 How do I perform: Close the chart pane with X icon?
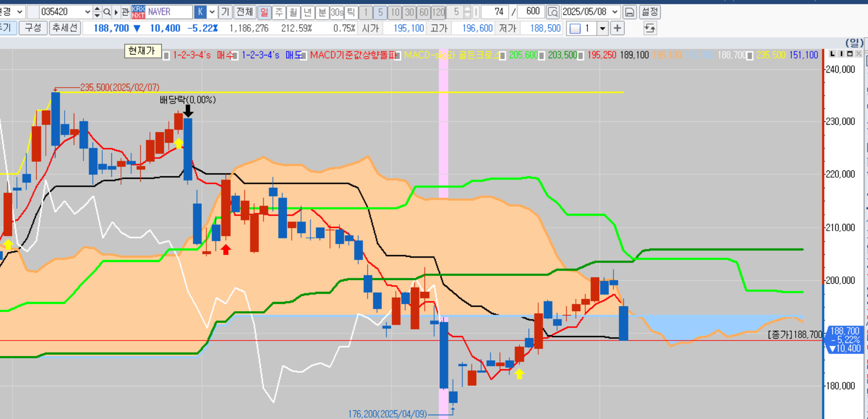[x=858, y=54]
